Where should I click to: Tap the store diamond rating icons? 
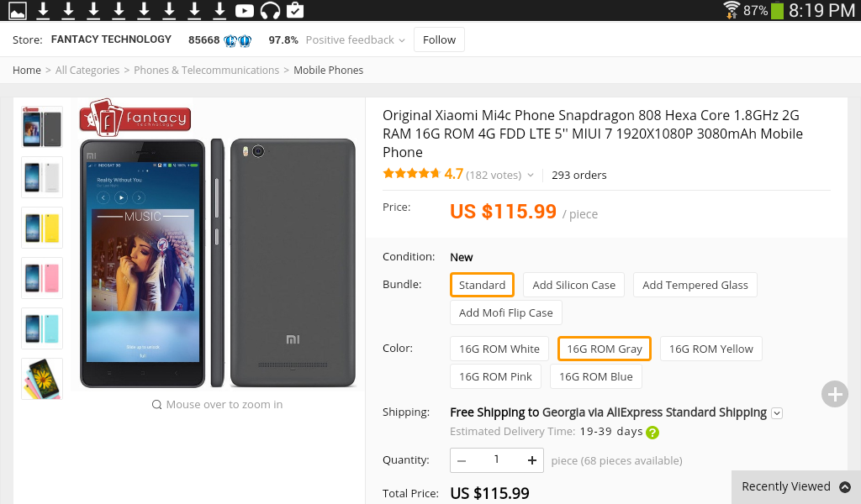click(238, 40)
